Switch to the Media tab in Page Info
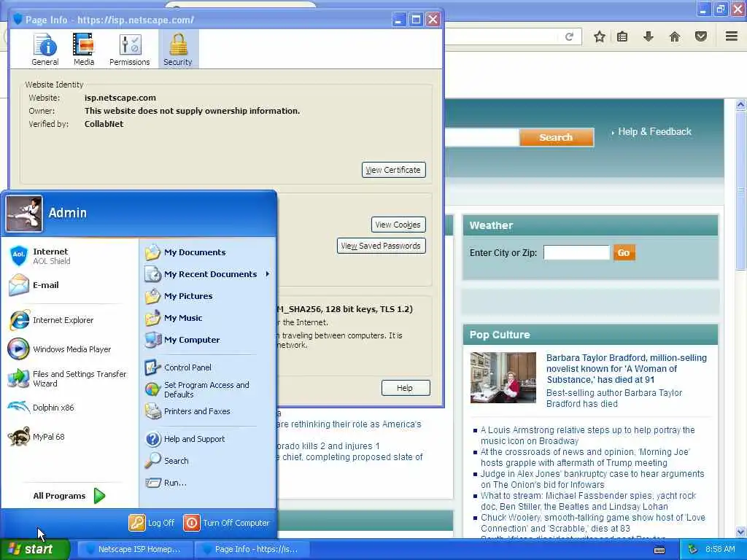 point(84,49)
